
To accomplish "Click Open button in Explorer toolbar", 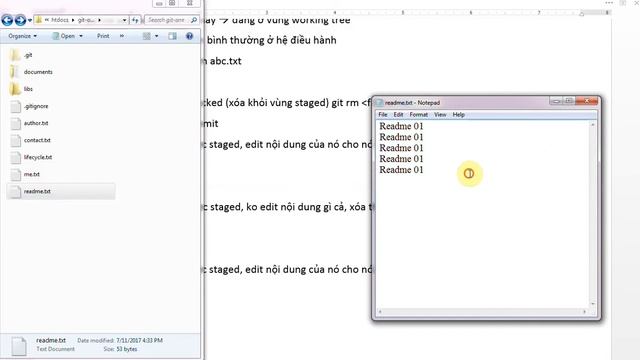I will tap(64, 36).
